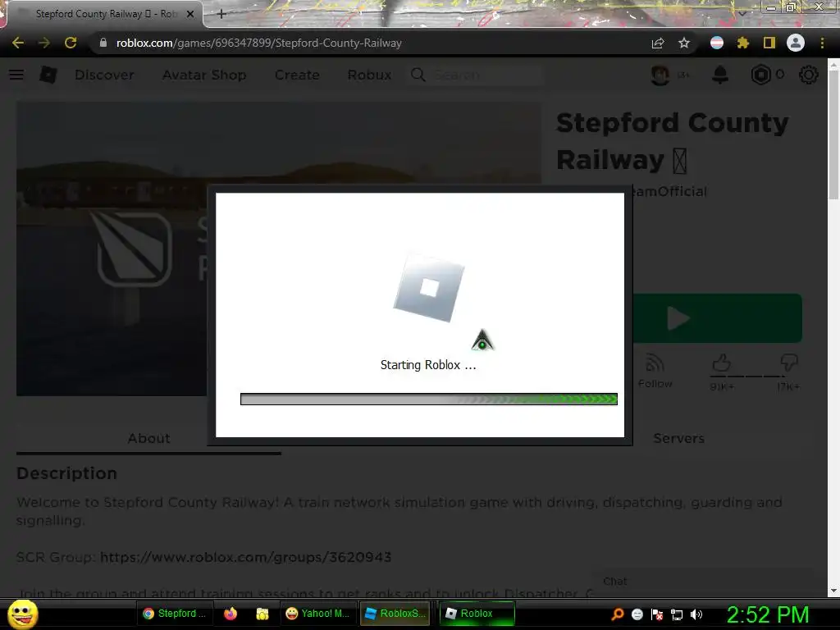Share this page via the address bar share icon

point(658,43)
